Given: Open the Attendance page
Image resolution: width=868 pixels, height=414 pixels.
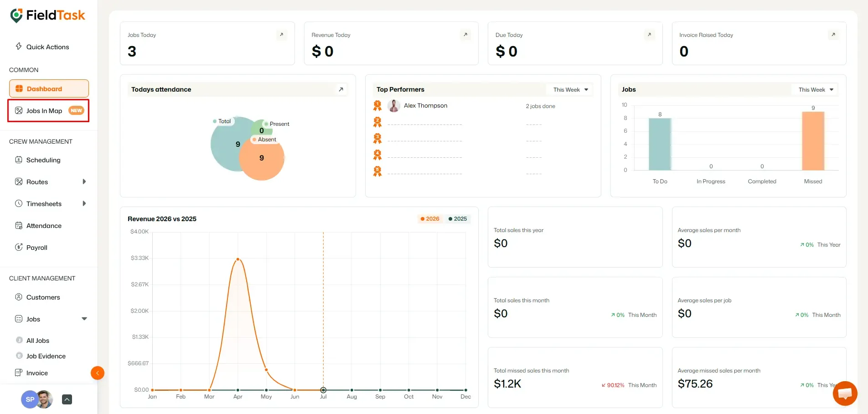Looking at the screenshot, I should (x=44, y=226).
